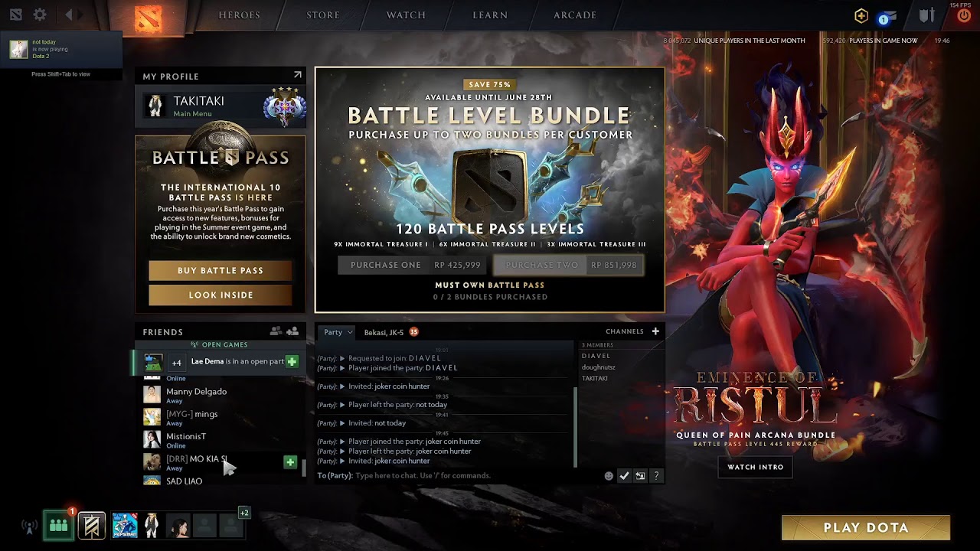
Task: Select friend Manny Delgado
Action: click(x=220, y=395)
